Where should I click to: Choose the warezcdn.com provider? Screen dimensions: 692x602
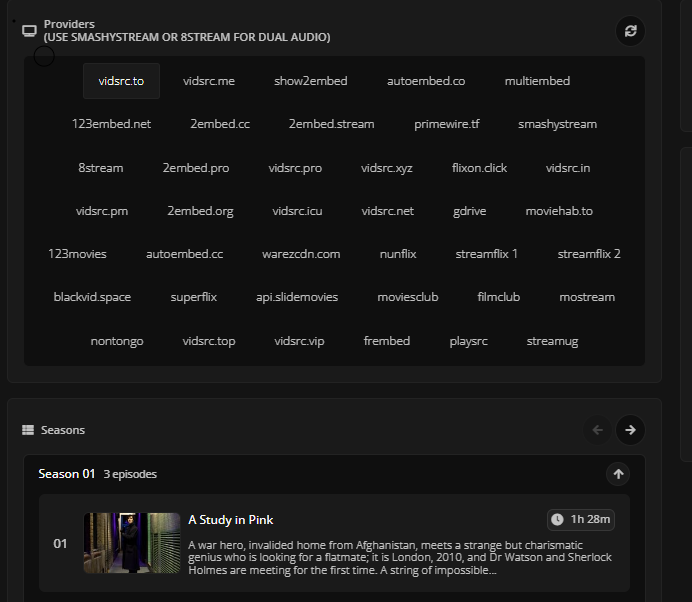click(x=301, y=254)
